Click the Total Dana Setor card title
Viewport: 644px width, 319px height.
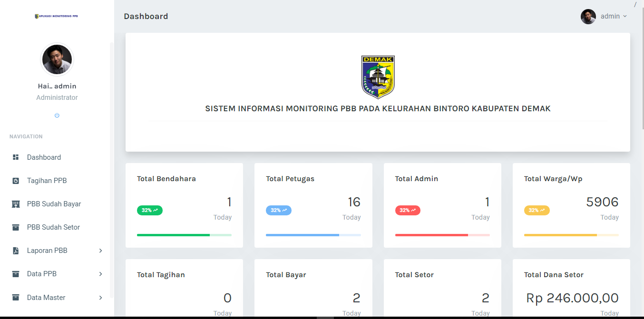click(554, 275)
